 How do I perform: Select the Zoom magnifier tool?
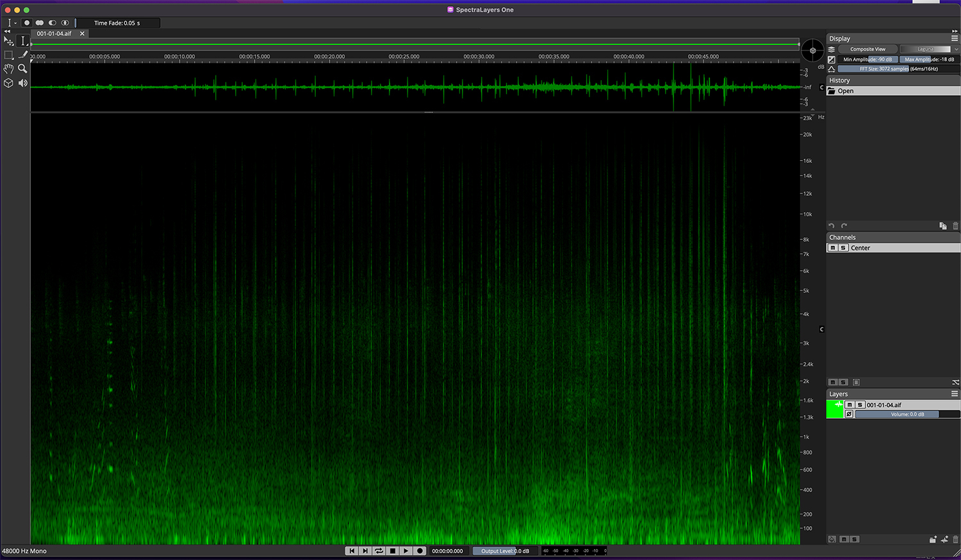pos(23,69)
